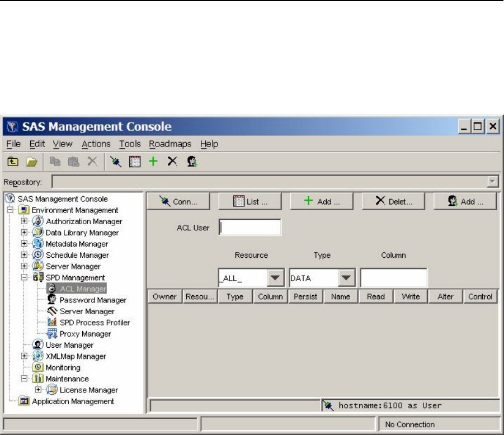Click the Conn... button

[x=178, y=201]
